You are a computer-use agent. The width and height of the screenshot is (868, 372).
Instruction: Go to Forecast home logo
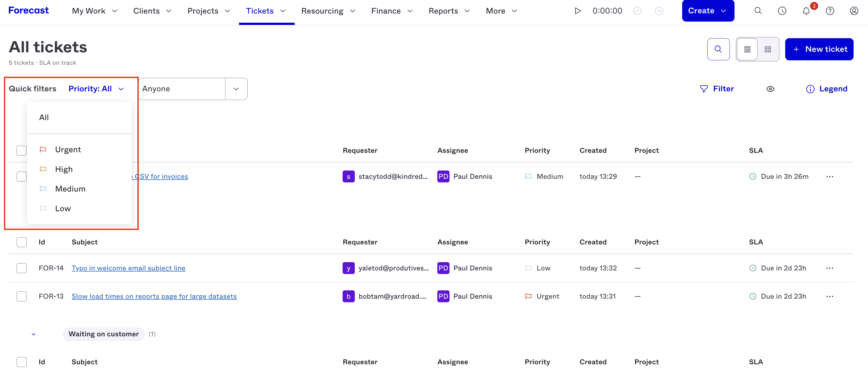pyautogui.click(x=29, y=11)
